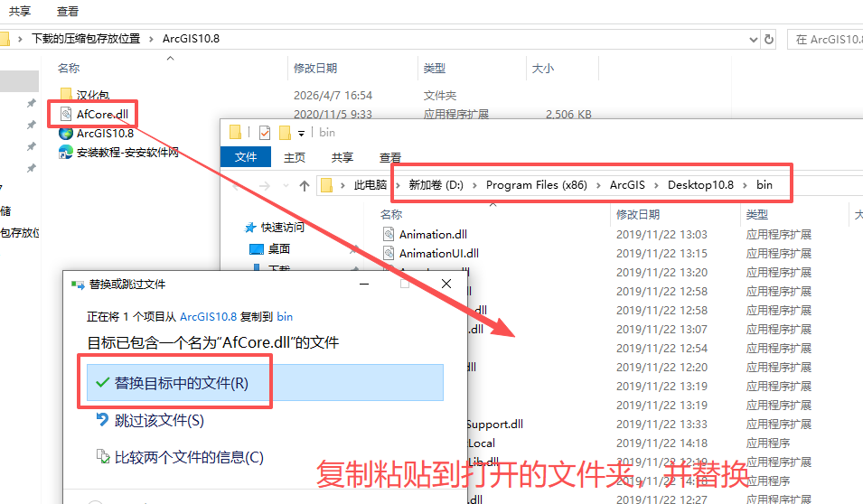
Task: Open the 共享 tab in the bin window
Action: (x=342, y=157)
